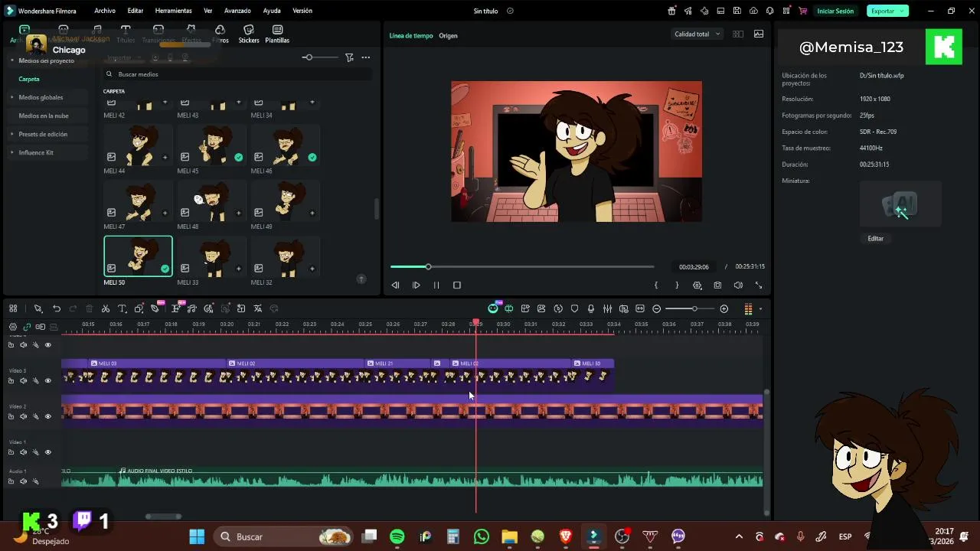
Task: Set mark out point in preview
Action: [x=677, y=285]
